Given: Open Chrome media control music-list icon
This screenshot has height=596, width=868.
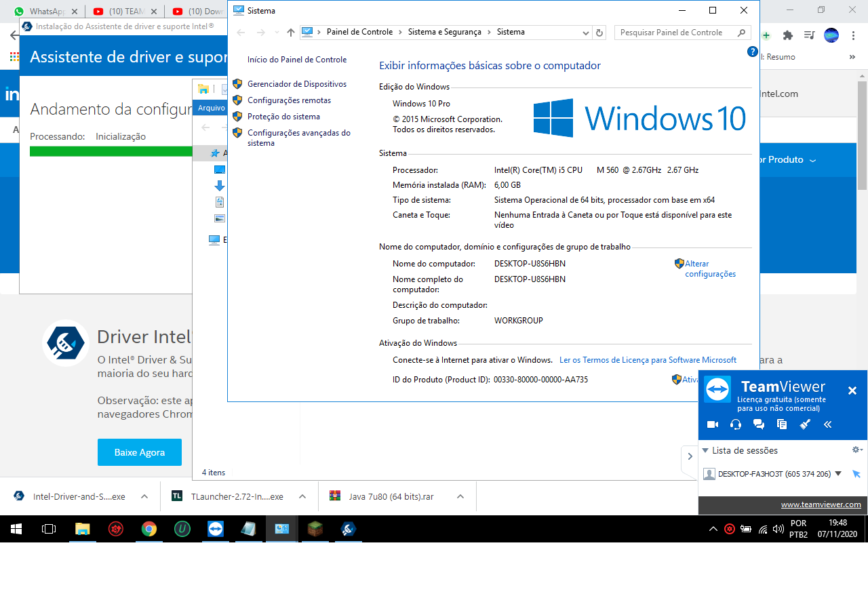Looking at the screenshot, I should click(809, 35).
